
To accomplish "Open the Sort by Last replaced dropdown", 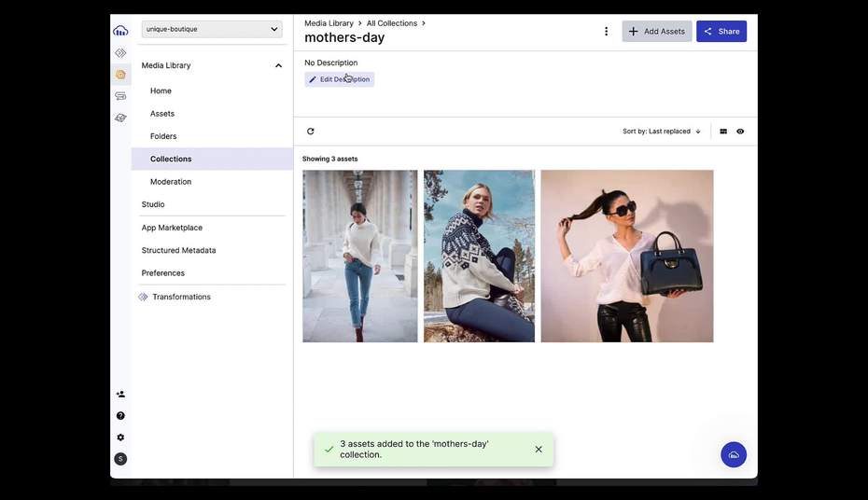I will click(x=662, y=132).
